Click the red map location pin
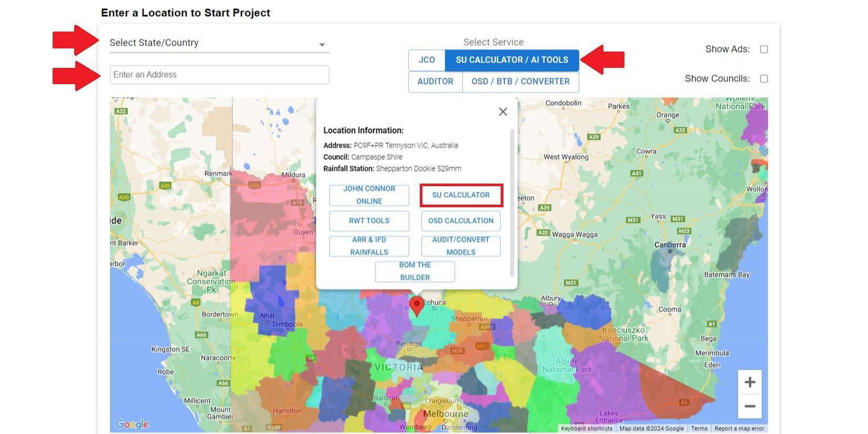Viewport: 868px width, 434px height. [x=417, y=306]
